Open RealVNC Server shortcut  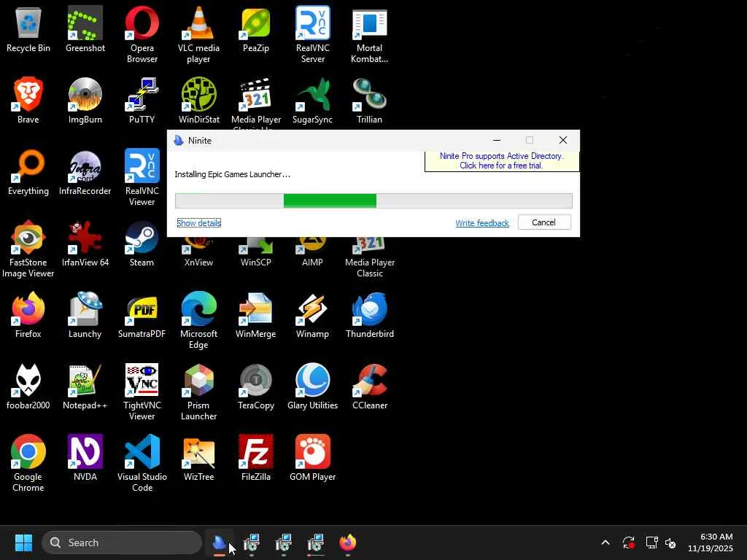tap(312, 34)
